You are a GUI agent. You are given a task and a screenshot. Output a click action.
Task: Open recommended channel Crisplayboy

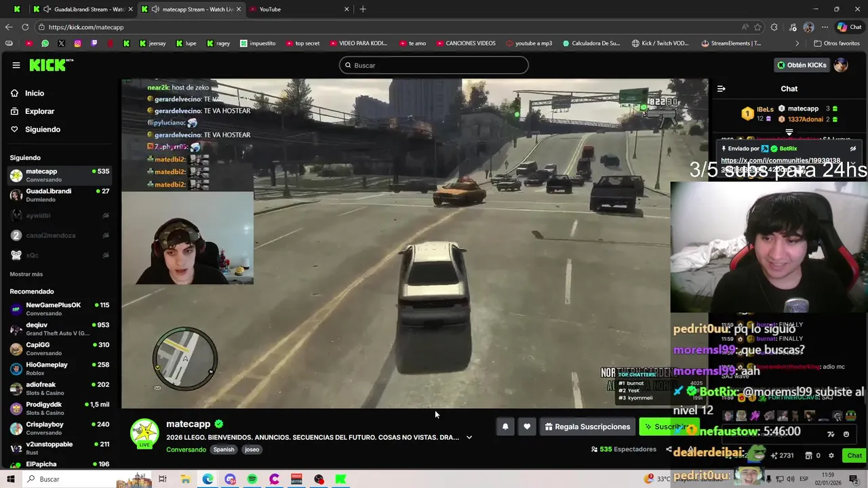[60, 428]
